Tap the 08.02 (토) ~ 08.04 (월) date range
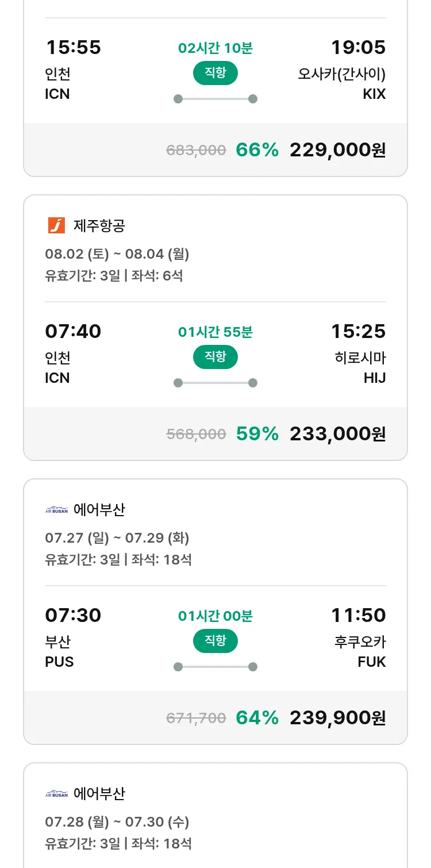Image resolution: width=431 pixels, height=868 pixels. (x=117, y=254)
